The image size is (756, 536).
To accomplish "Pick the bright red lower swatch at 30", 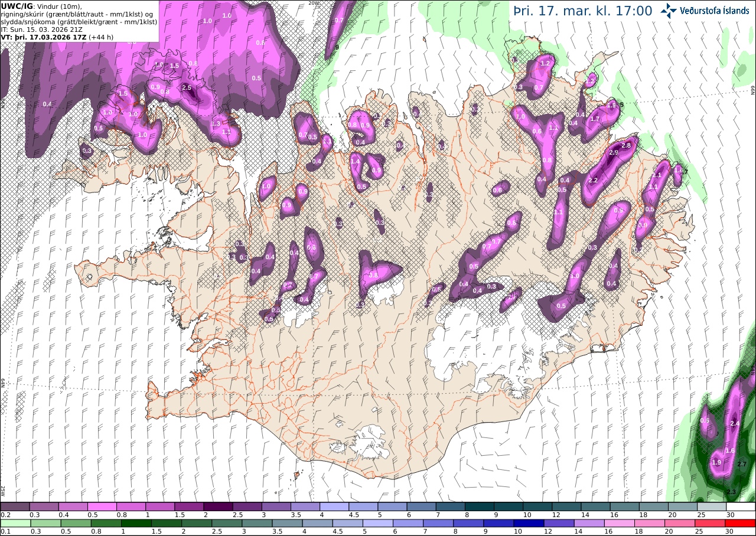I will 741,523.
